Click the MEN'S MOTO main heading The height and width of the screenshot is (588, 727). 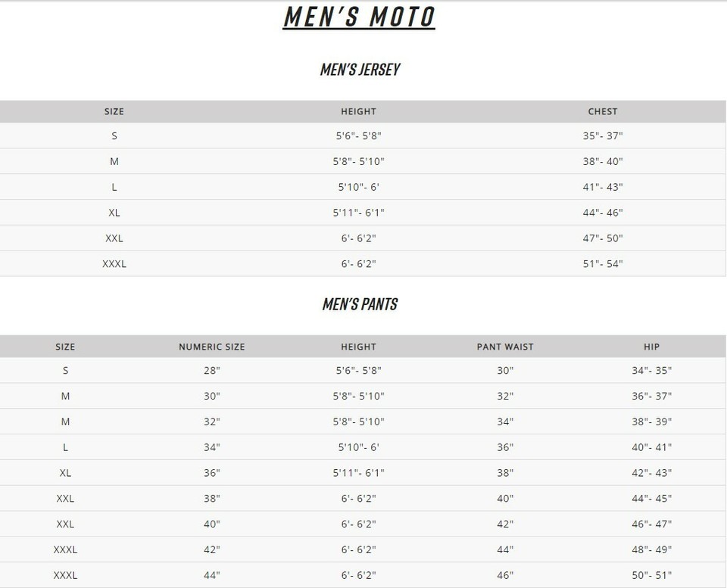tap(359, 17)
